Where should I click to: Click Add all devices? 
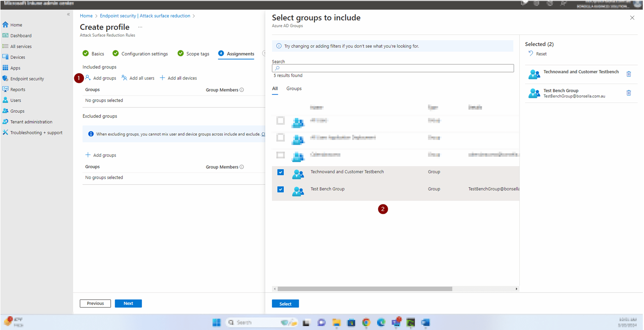178,78
